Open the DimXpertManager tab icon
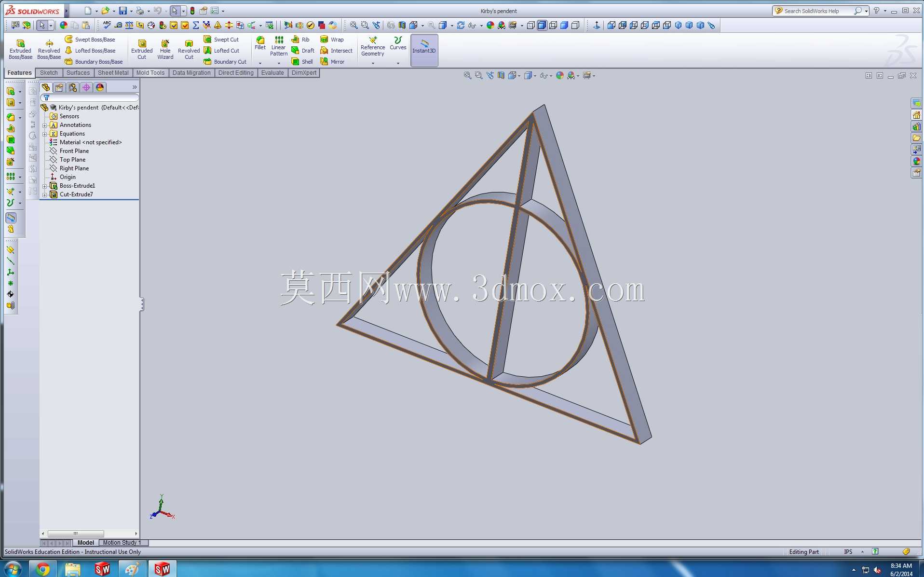 (x=86, y=87)
